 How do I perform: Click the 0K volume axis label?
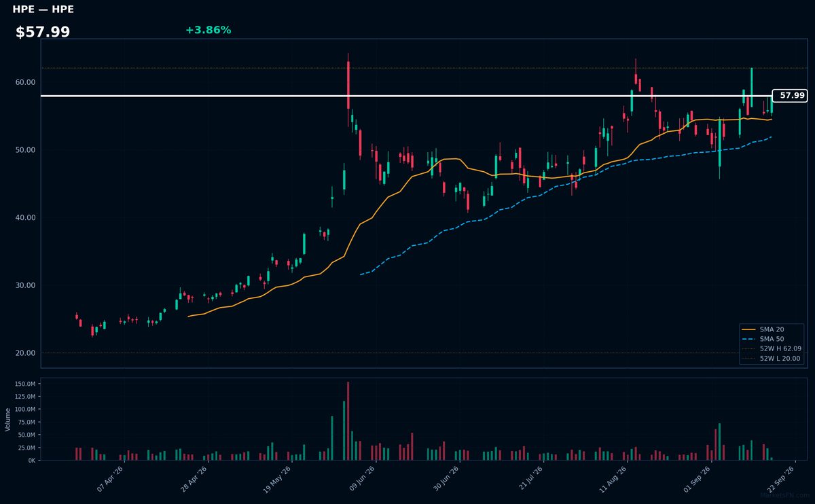pyautogui.click(x=32, y=461)
